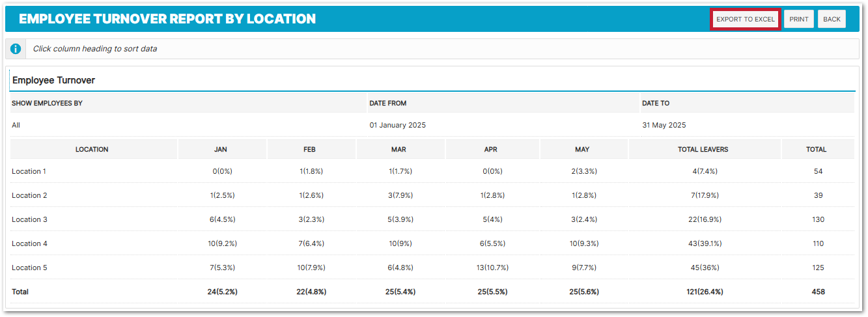
Task: Select the Location 2 row label
Action: pos(29,195)
